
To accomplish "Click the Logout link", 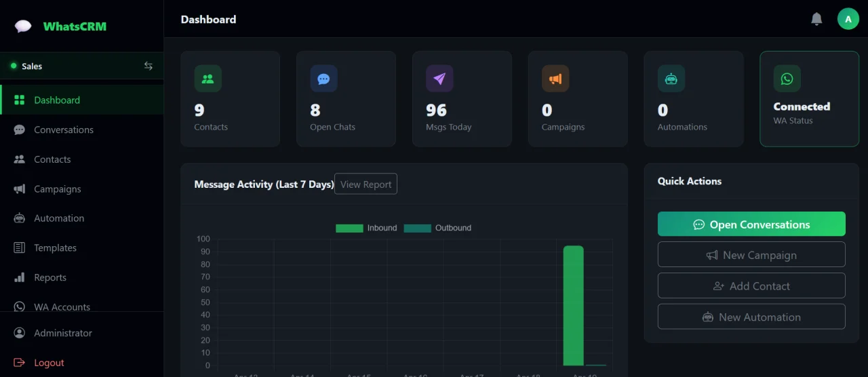I will (81, 363).
